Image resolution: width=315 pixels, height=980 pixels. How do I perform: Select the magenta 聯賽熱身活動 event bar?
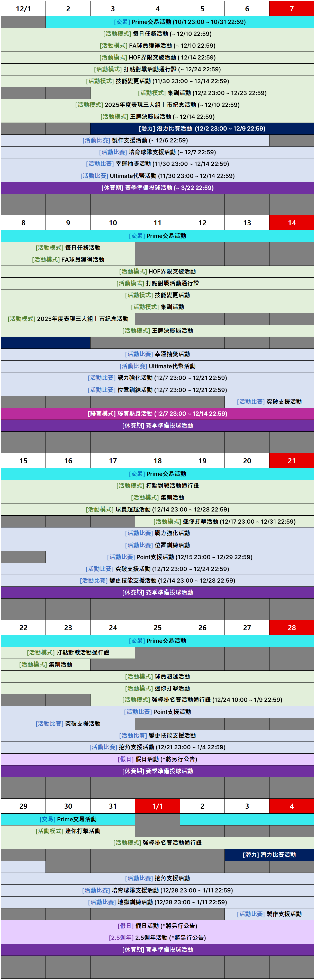[x=157, y=414]
